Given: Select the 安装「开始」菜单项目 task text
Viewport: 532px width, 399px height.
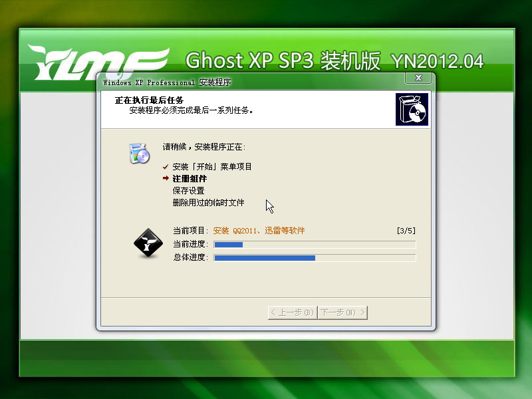Looking at the screenshot, I should [x=212, y=167].
